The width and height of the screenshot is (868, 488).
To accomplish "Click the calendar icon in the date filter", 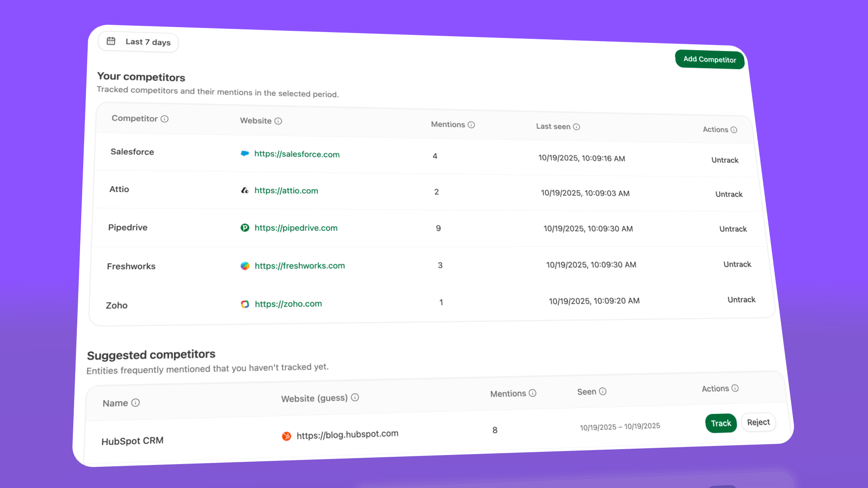I will pyautogui.click(x=111, y=41).
